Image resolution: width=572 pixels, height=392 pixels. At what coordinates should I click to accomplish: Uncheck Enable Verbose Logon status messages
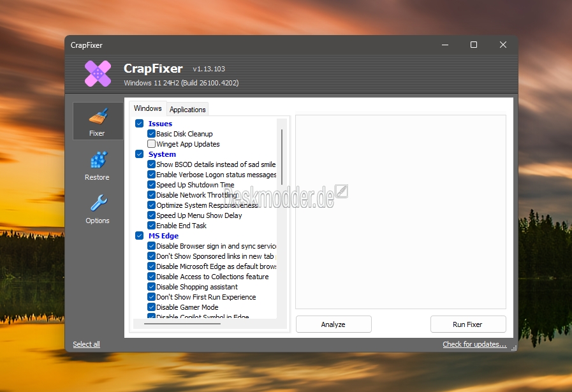click(151, 174)
